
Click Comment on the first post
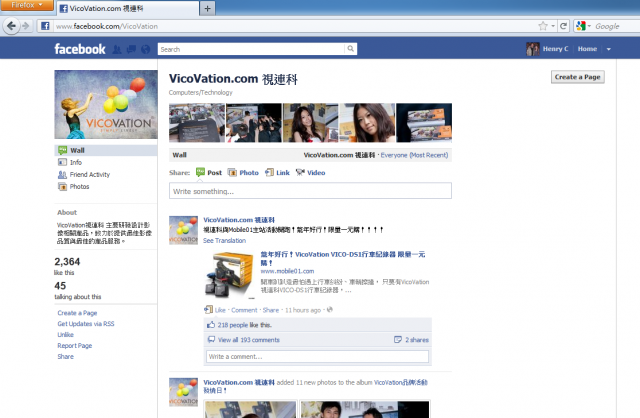[x=244, y=310]
